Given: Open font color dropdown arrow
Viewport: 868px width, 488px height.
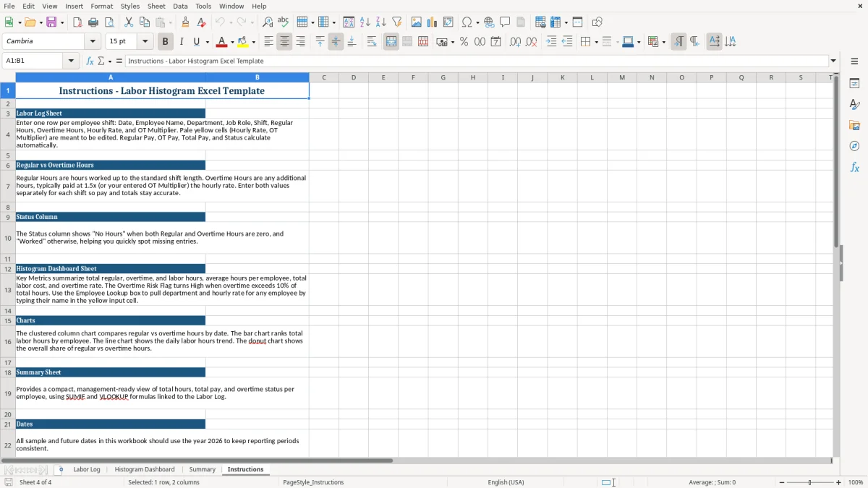Looking at the screenshot, I should tap(232, 42).
